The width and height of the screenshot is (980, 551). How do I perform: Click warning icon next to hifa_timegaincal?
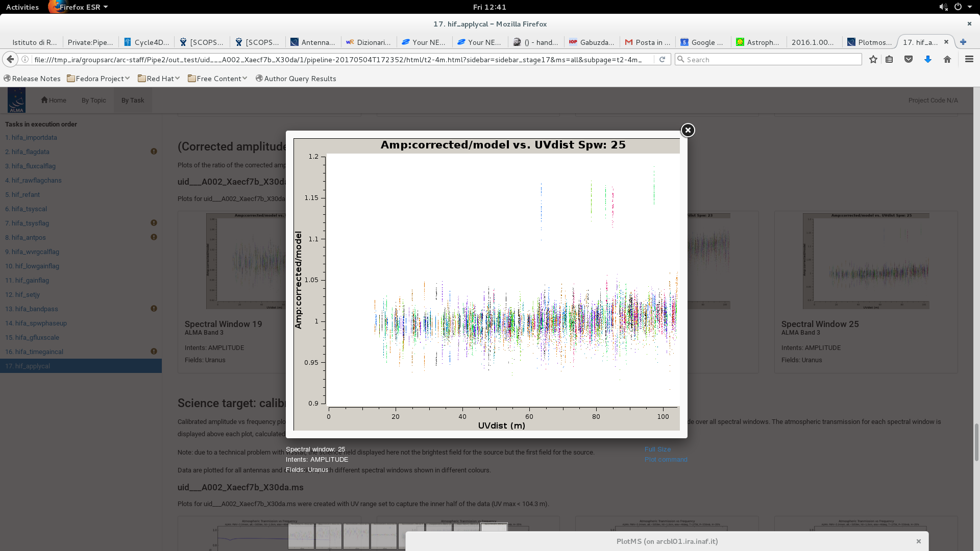coord(154,352)
